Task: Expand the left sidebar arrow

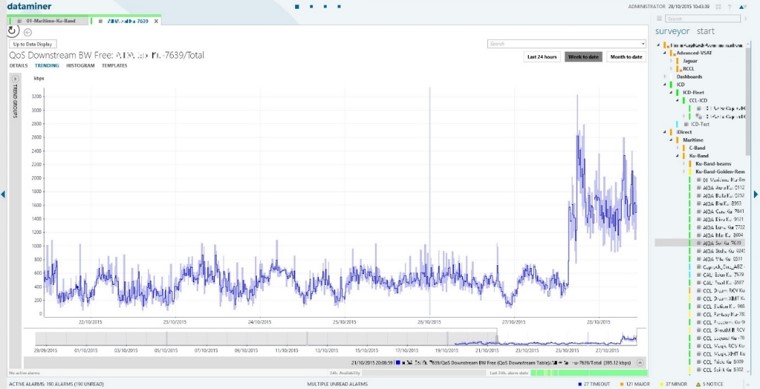Action: 3,194
